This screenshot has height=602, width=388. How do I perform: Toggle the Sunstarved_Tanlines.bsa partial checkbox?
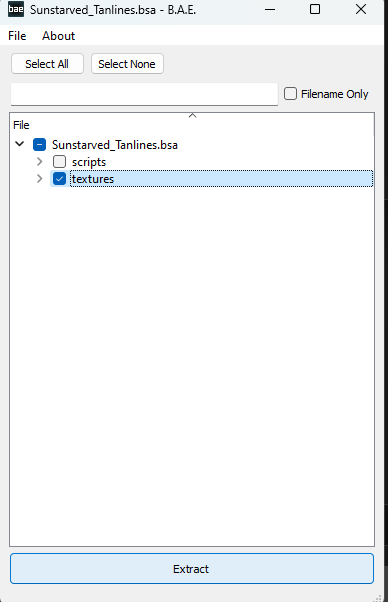[40, 145]
